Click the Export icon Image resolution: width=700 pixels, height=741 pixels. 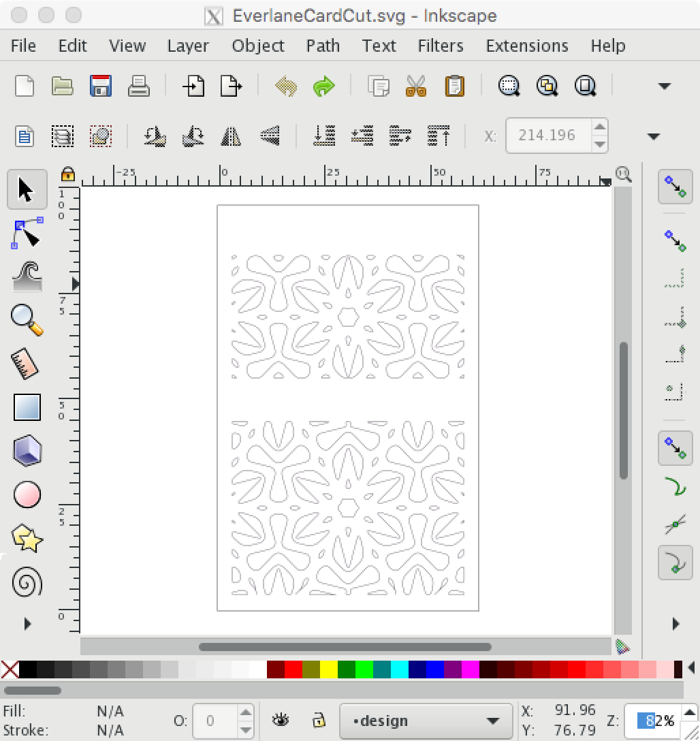click(232, 86)
